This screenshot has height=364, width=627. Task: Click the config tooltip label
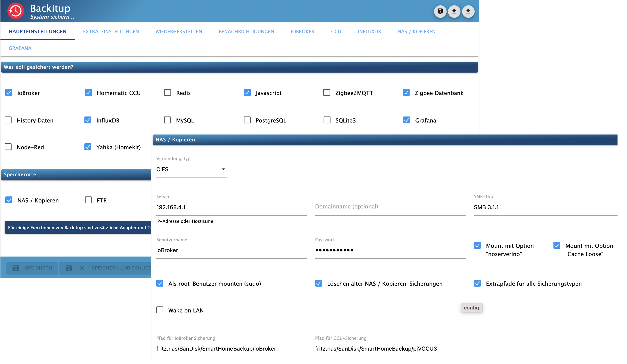pos(471,308)
